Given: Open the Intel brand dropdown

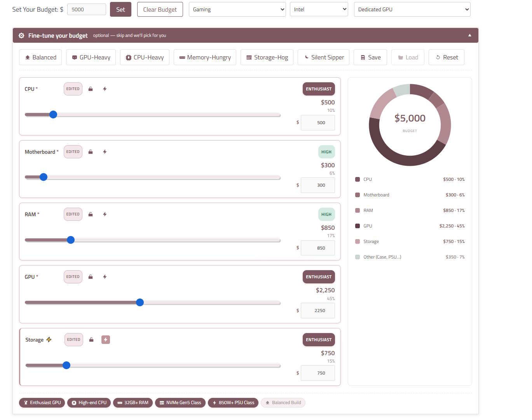Looking at the screenshot, I should pos(319,9).
